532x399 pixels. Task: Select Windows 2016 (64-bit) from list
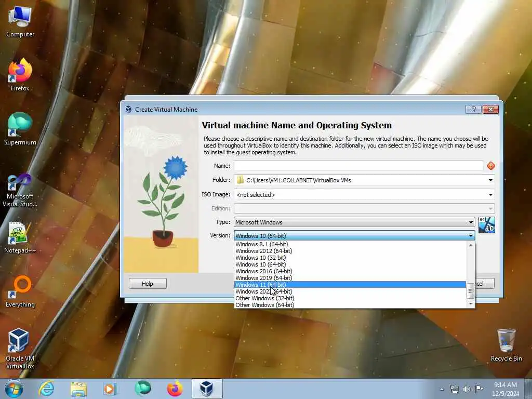pyautogui.click(x=351, y=271)
